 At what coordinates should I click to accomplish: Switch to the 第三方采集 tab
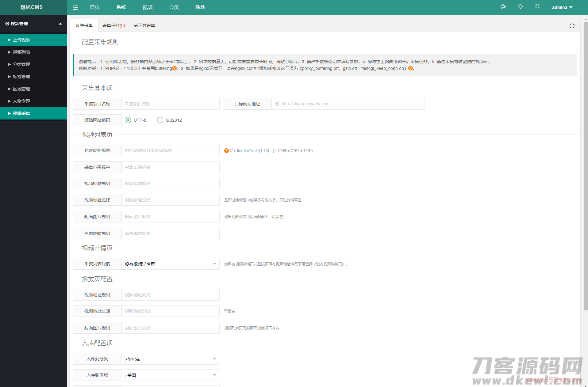[x=144, y=25]
